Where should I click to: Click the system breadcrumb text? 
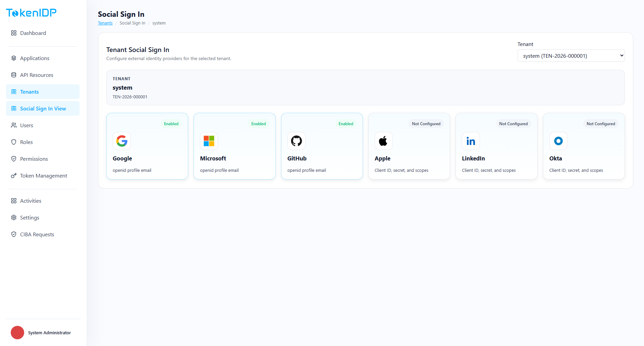pos(159,23)
